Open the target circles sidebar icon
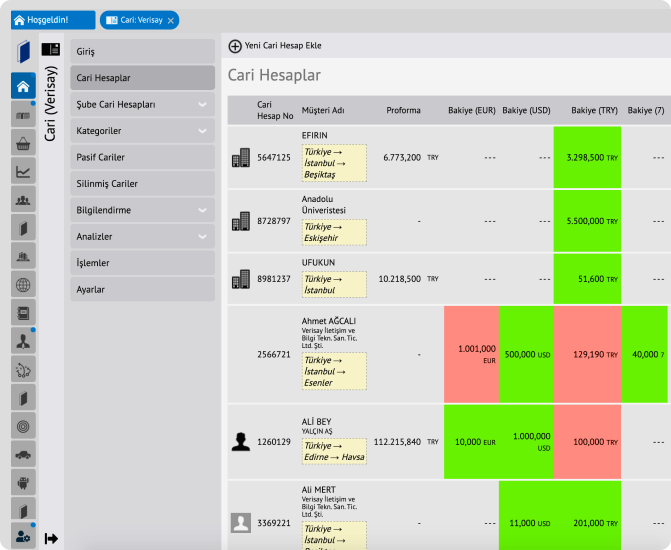Image resolution: width=671 pixels, height=550 pixels. (x=23, y=426)
